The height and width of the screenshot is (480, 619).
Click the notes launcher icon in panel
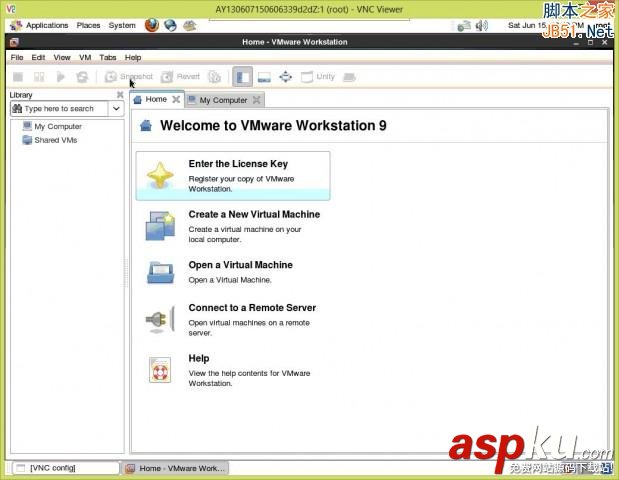click(x=189, y=26)
